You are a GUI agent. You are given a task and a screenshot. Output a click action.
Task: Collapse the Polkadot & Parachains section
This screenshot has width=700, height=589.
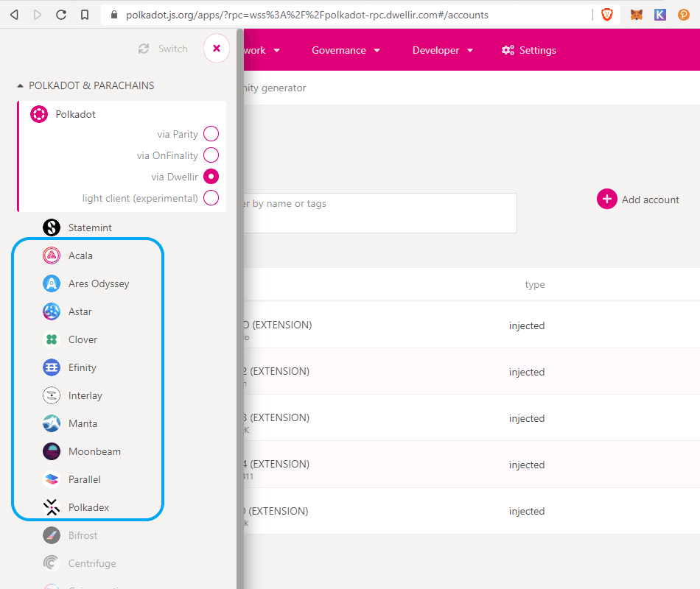pyautogui.click(x=20, y=85)
